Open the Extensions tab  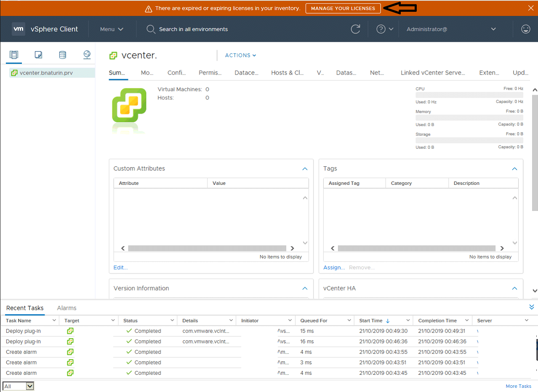point(489,72)
